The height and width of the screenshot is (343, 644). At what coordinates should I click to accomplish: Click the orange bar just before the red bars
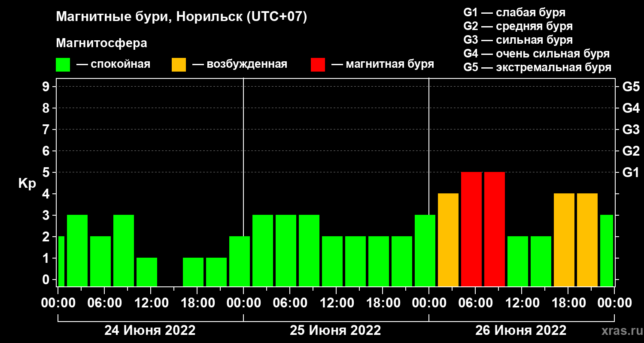point(448,240)
